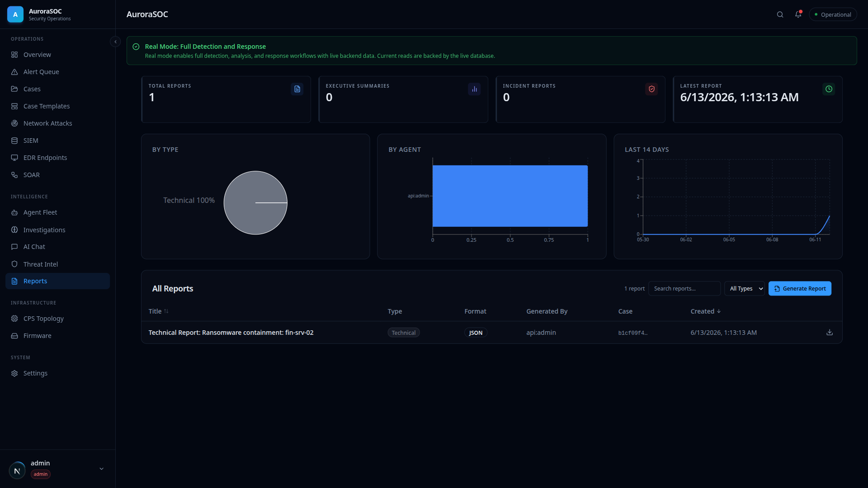The image size is (868, 488).
Task: Click the Overview icon in sidebar
Action: click(x=14, y=55)
